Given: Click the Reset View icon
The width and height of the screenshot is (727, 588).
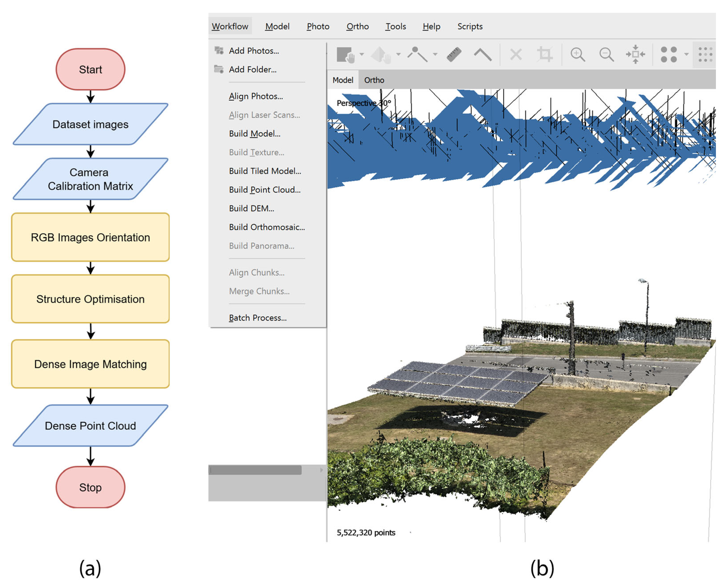Looking at the screenshot, I should (x=635, y=54).
